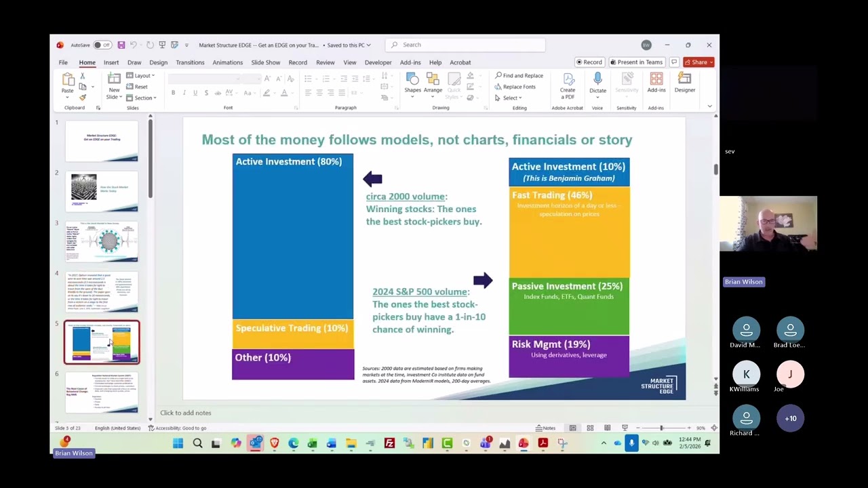Open the Brave browser taskbar icon

[275, 443]
